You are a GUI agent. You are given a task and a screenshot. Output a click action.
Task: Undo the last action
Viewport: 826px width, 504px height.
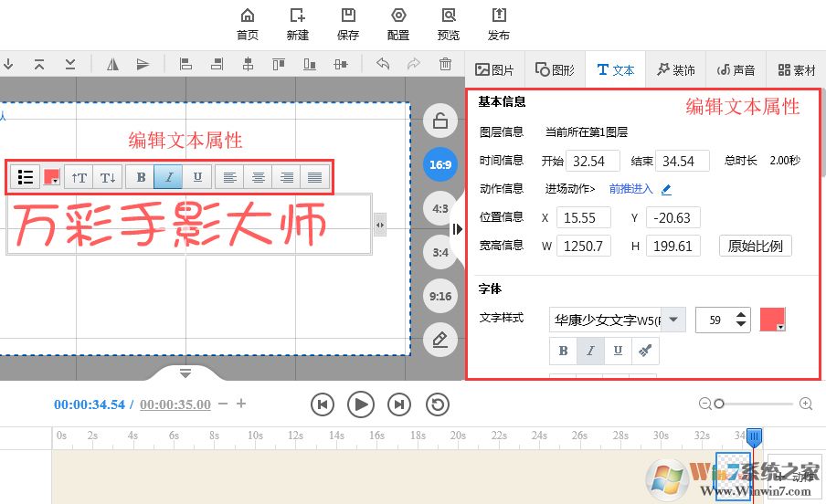383,64
